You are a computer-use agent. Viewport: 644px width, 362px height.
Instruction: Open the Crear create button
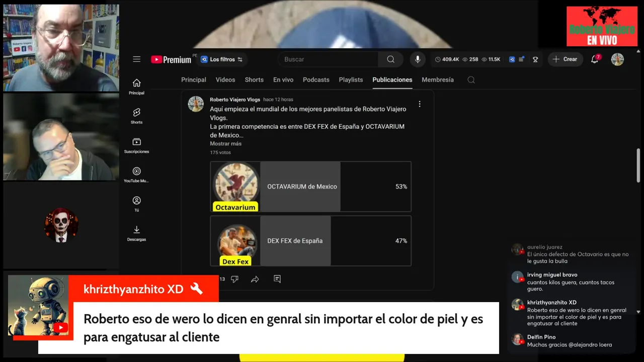(565, 59)
